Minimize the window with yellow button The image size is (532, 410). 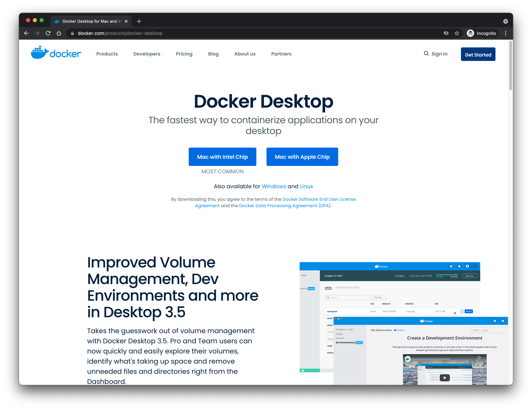click(x=35, y=20)
